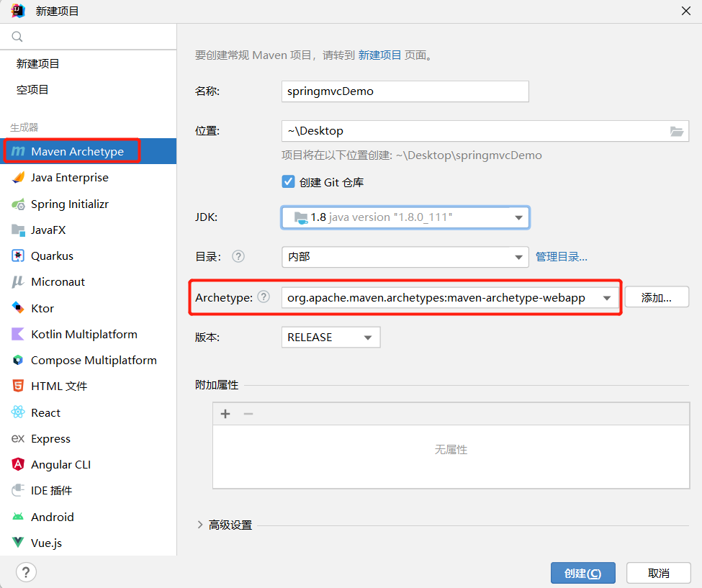The height and width of the screenshot is (588, 702).
Task: Open the JDK version dropdown
Action: click(x=518, y=217)
